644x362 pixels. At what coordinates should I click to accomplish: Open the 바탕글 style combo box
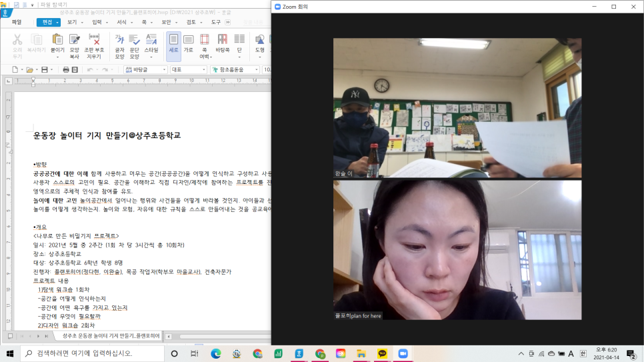coord(145,69)
